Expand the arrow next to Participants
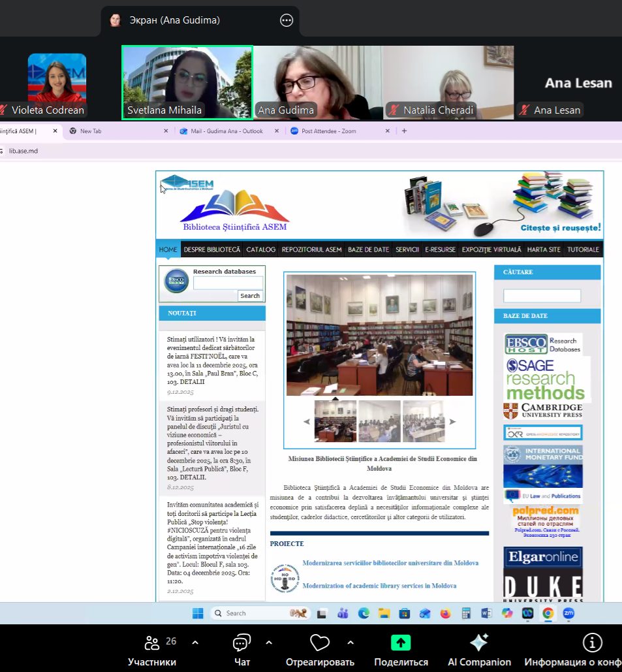The width and height of the screenshot is (622, 672). point(194,642)
